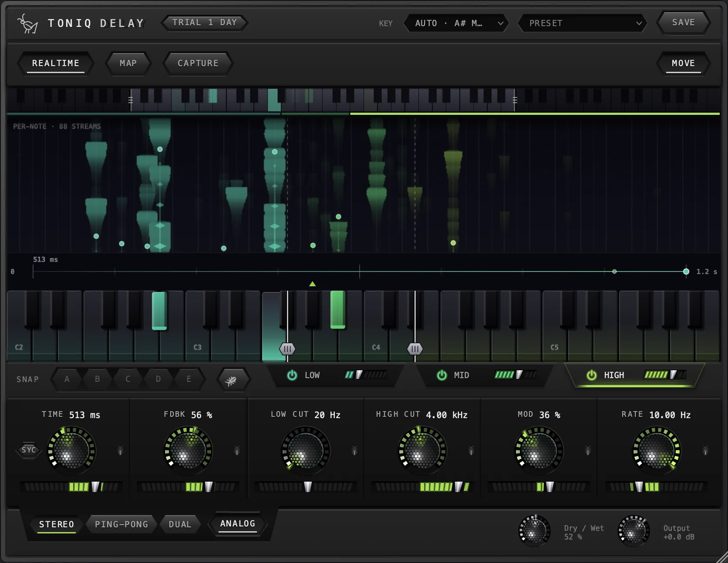This screenshot has height=563, width=728.
Task: Switch to the CAPTURE tab
Action: pyautogui.click(x=198, y=64)
